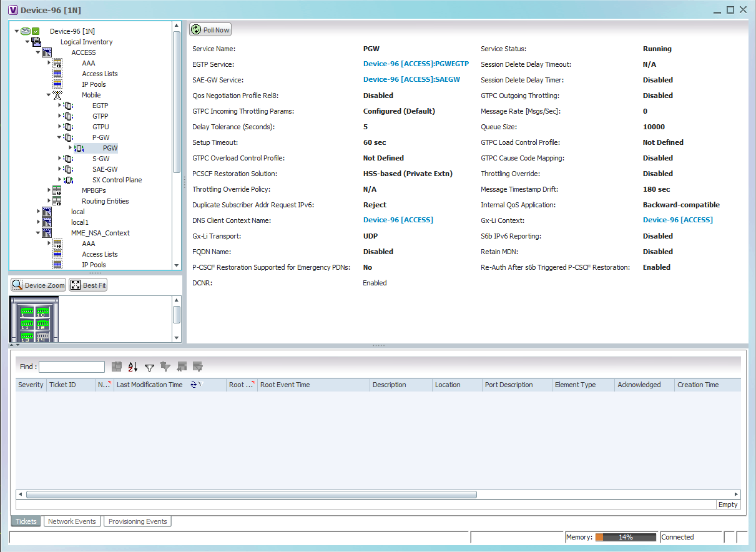756x552 pixels.
Task: Click the S-GW service icon
Action: pos(68,159)
